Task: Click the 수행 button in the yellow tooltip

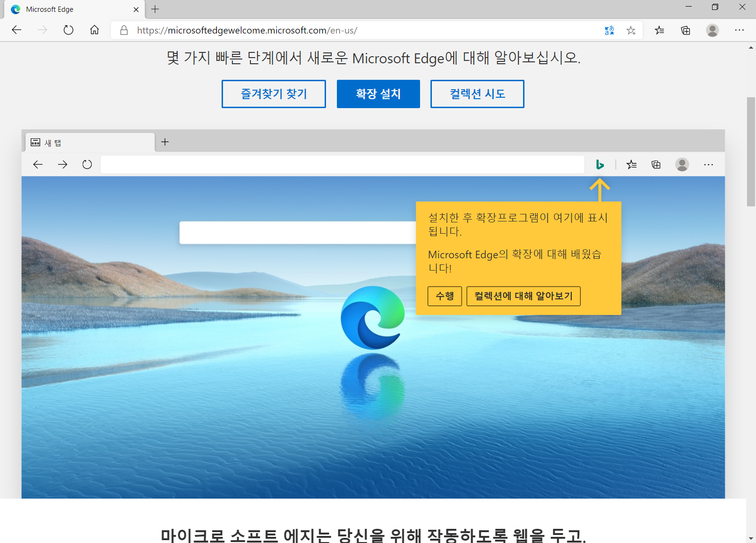Action: [x=445, y=296]
